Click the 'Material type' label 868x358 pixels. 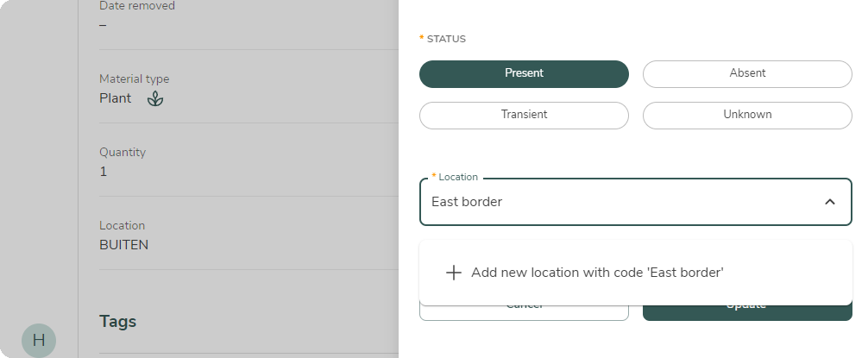[x=134, y=79]
